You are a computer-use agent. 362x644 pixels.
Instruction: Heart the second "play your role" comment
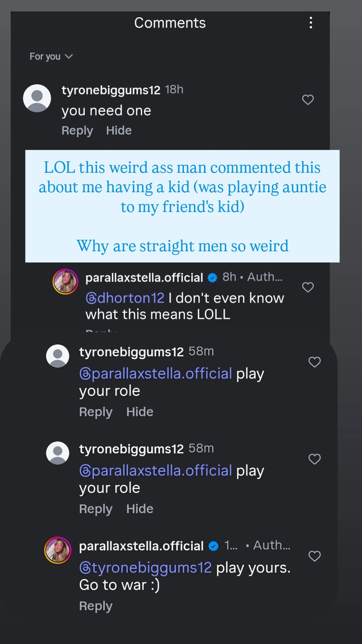(x=314, y=459)
